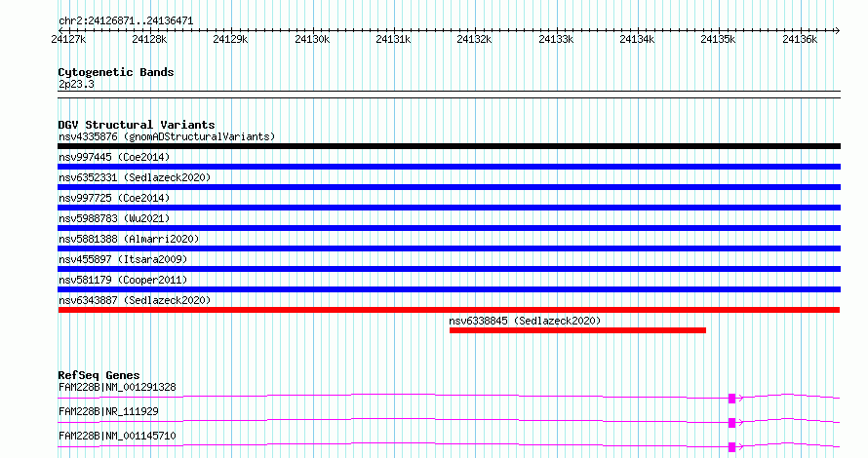Click the 24128k ruler tick label
This screenshot has height=458, width=868.
tap(149, 39)
